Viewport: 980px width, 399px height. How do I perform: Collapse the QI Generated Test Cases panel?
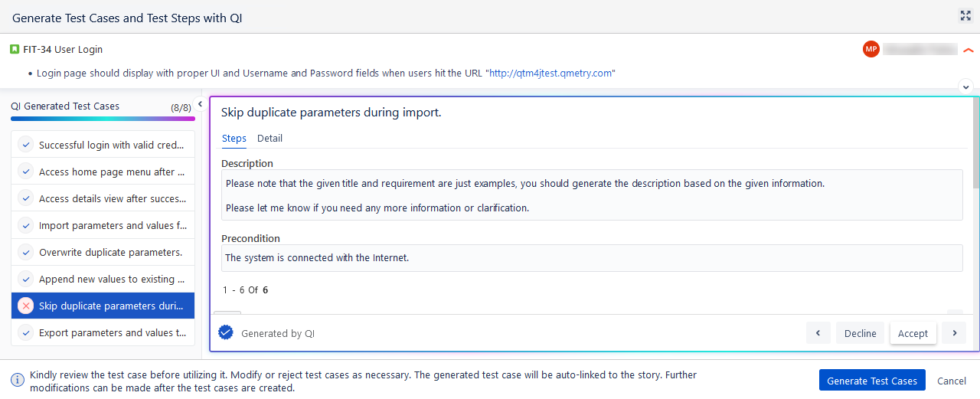pyautogui.click(x=200, y=104)
